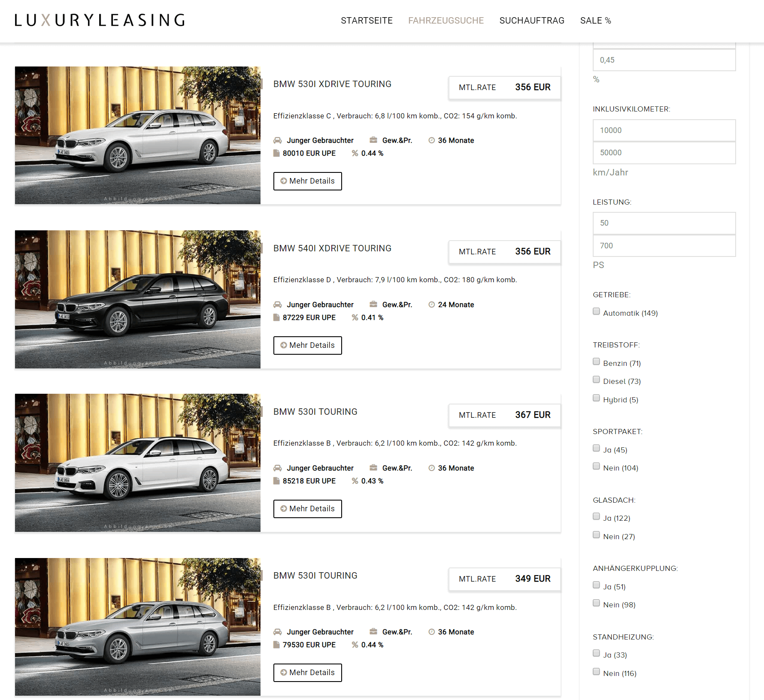Click the clock icon in the 349 EUR listing
The height and width of the screenshot is (700, 764).
point(432,632)
